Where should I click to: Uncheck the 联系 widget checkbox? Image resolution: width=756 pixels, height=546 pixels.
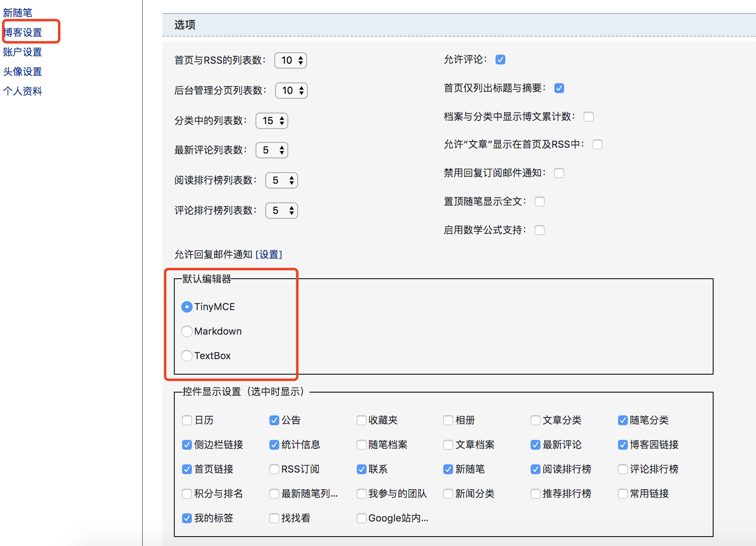(x=362, y=469)
